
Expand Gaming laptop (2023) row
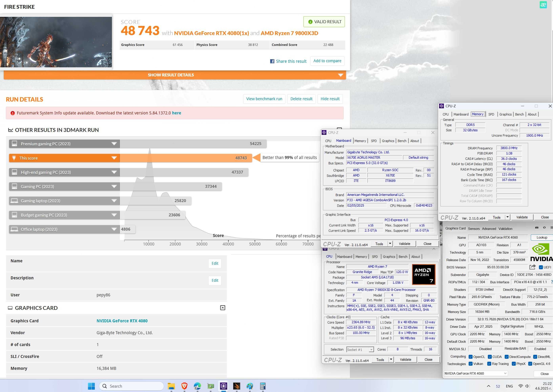point(114,201)
